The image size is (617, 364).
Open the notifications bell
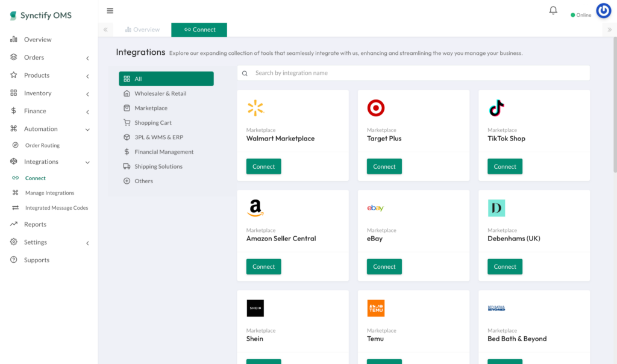(x=553, y=10)
